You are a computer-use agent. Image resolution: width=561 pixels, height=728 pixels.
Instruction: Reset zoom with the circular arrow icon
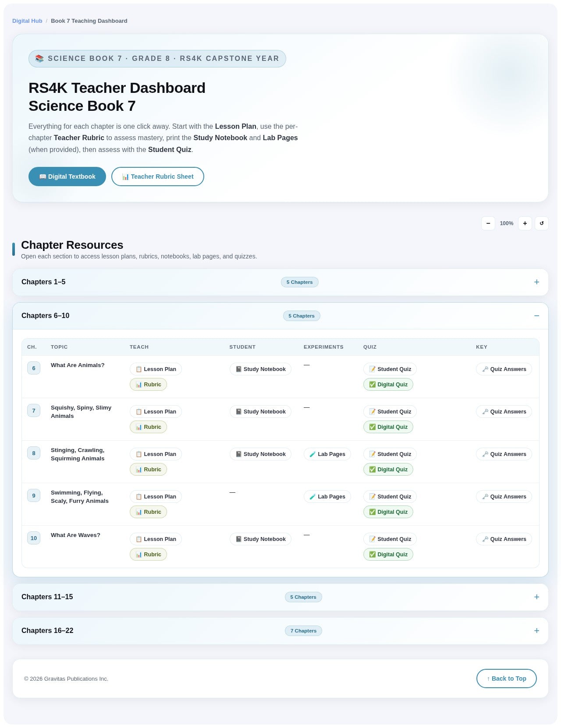pyautogui.click(x=542, y=223)
